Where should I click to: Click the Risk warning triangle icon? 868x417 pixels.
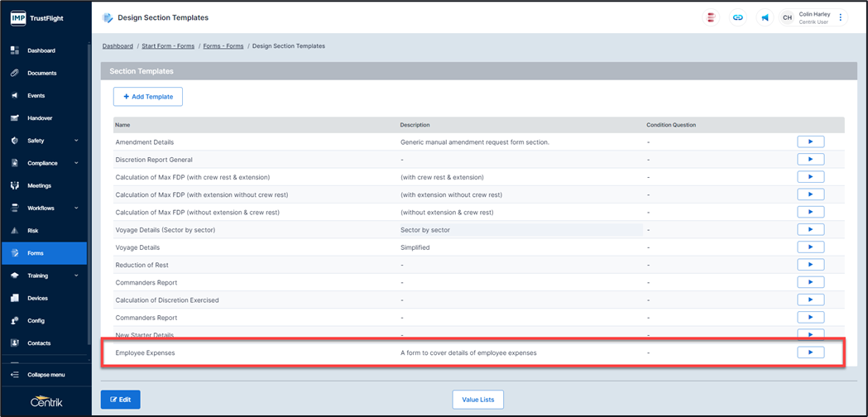[15, 231]
